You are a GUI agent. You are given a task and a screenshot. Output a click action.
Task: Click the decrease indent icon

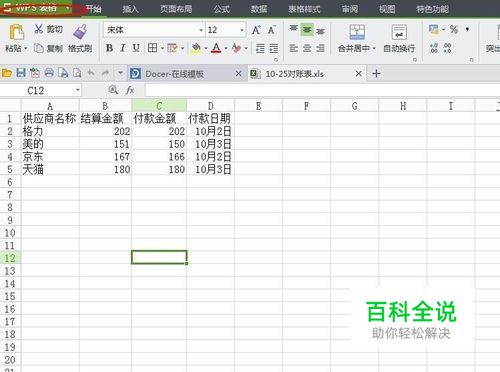tap(260, 49)
